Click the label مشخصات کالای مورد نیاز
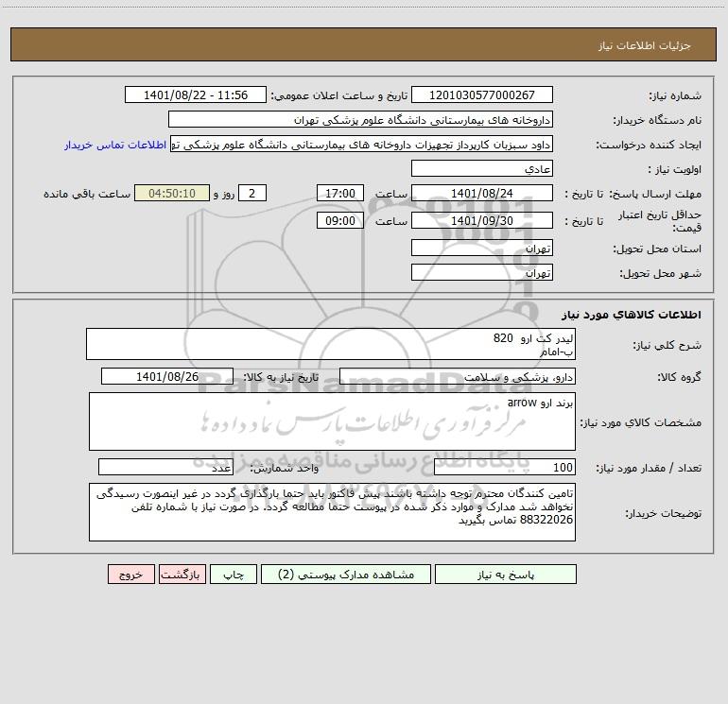Viewport: 728px width, 704px height. [x=641, y=422]
